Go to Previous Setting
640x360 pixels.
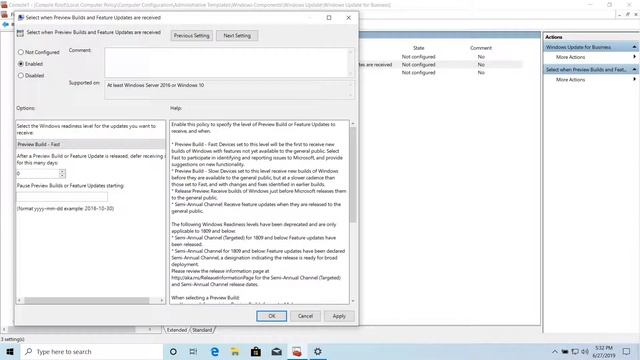pos(191,36)
